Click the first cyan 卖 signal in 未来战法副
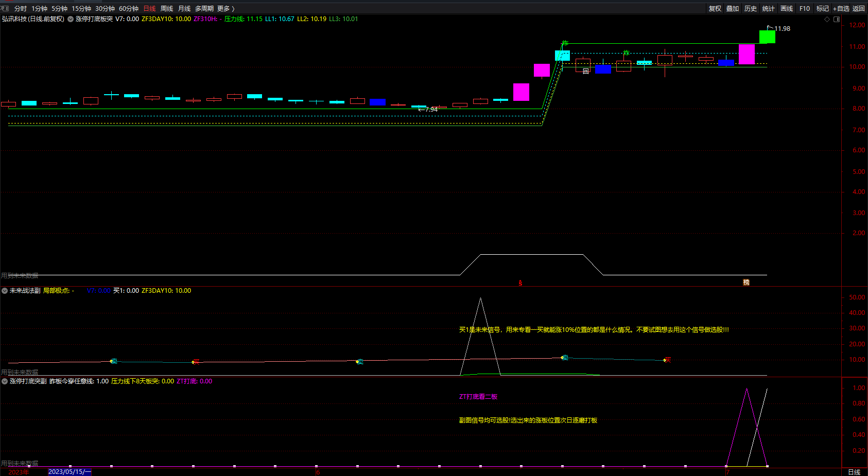The width and height of the screenshot is (868, 476). (x=114, y=361)
